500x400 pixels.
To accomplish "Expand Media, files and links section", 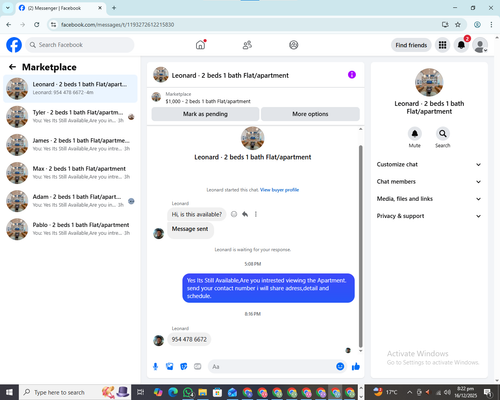I will click(429, 199).
